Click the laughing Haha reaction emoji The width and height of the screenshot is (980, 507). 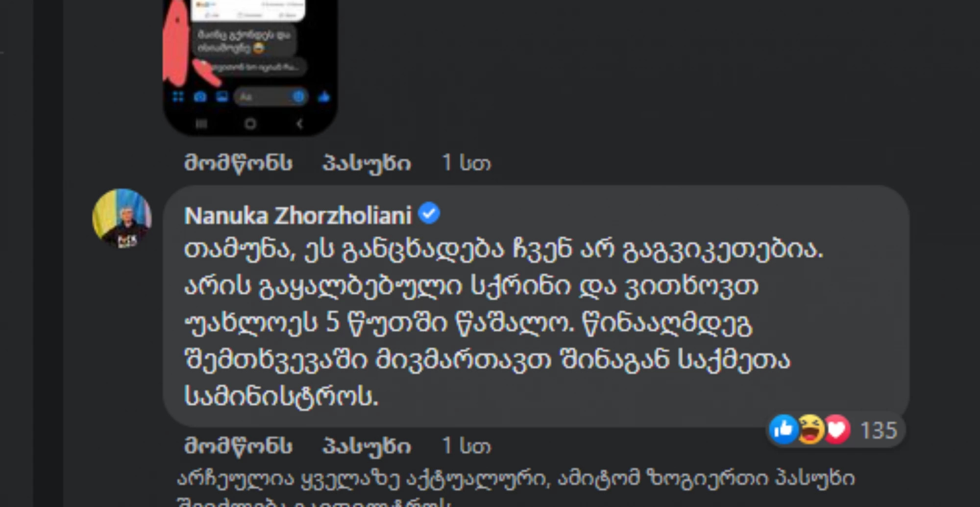(810, 430)
